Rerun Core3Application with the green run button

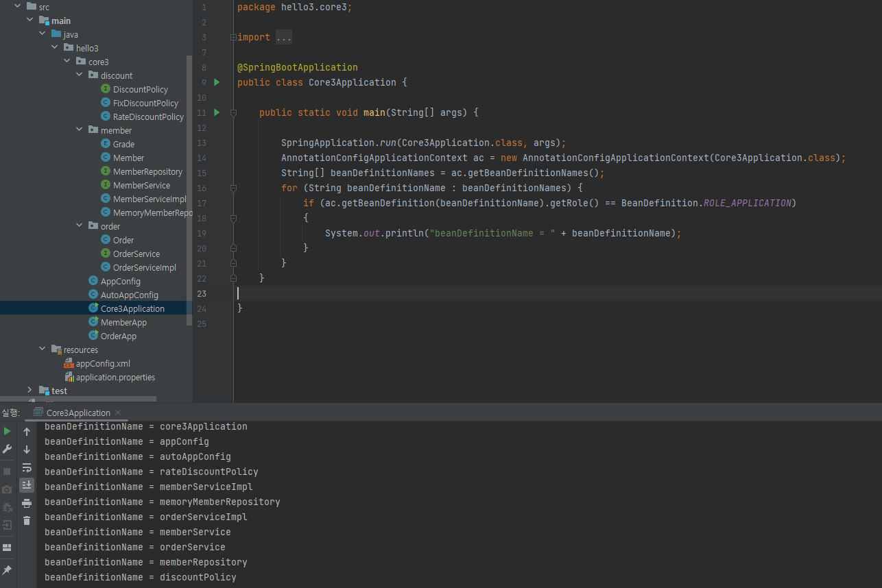[x=7, y=431]
